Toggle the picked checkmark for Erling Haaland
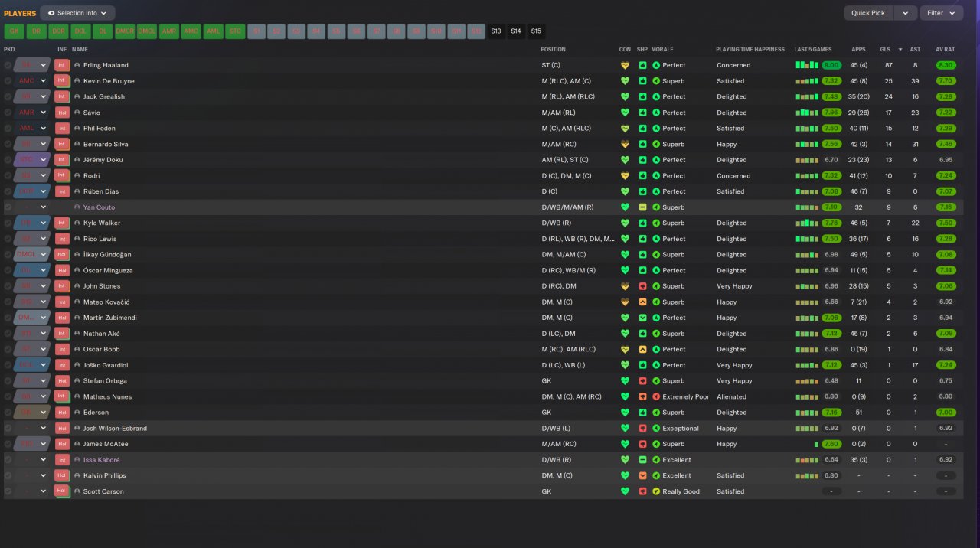Viewport: 980px width, 548px height. click(8, 65)
